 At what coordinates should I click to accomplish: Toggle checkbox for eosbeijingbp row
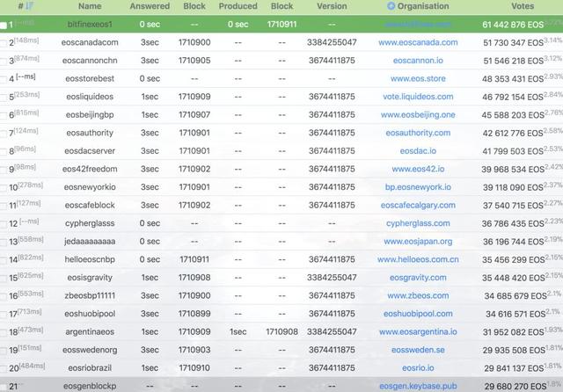click(4, 115)
